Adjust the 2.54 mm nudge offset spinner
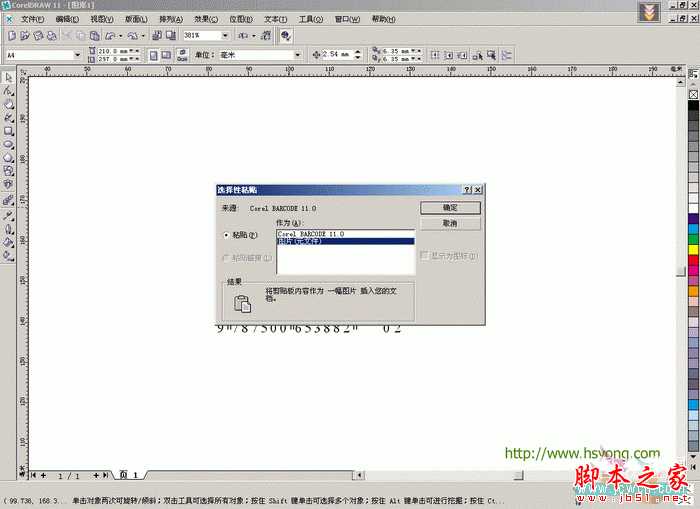The width and height of the screenshot is (700, 509). (357, 55)
